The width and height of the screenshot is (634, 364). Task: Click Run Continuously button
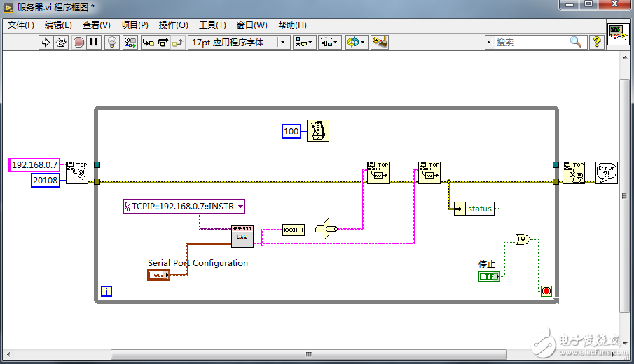(61, 43)
